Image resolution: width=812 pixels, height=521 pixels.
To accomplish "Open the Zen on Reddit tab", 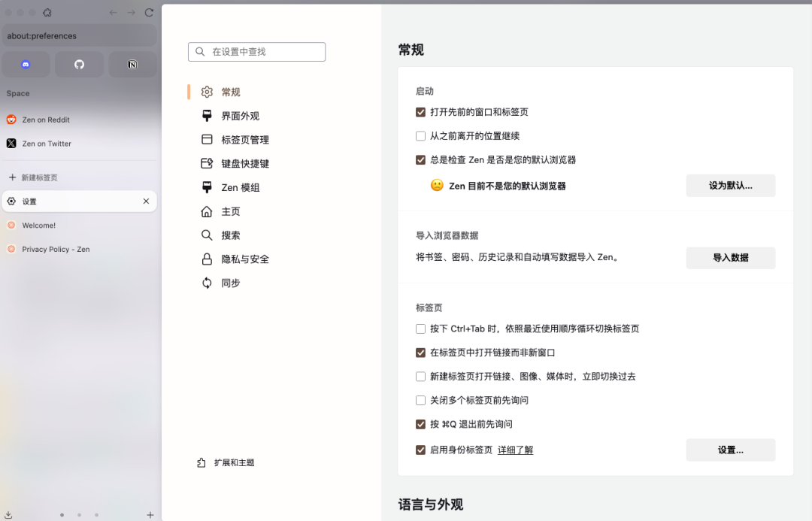I will [79, 120].
